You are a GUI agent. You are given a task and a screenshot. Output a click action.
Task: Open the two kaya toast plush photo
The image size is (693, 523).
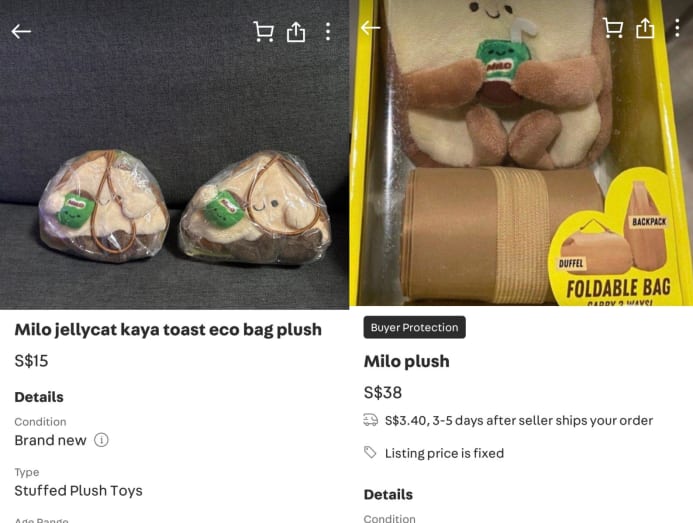pos(174,154)
